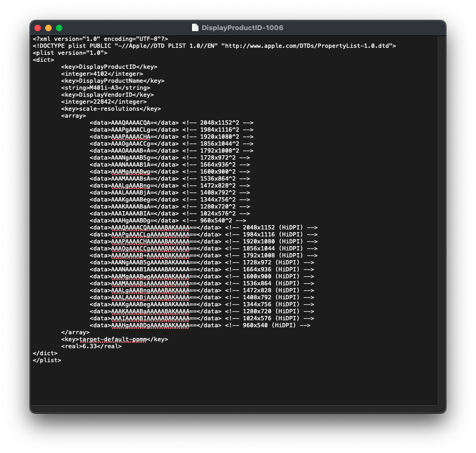Click the vertical scrollbar track
Screen dimensions: 476x453
point(441,215)
